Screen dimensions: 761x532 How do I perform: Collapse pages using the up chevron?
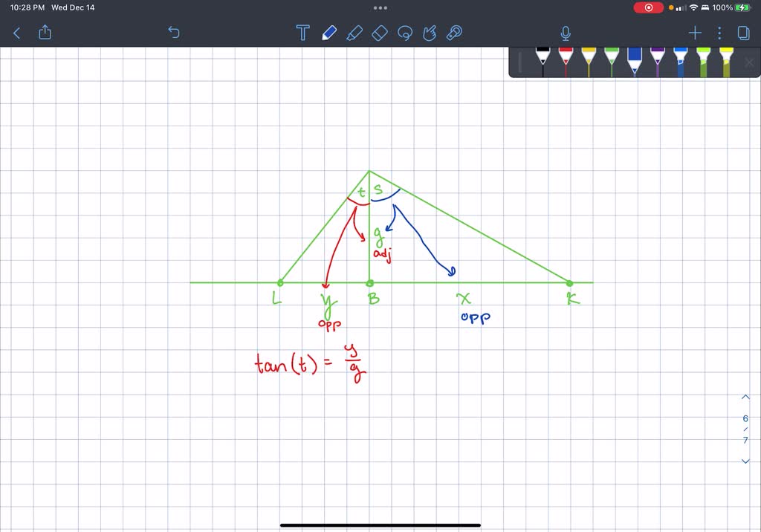pyautogui.click(x=745, y=398)
